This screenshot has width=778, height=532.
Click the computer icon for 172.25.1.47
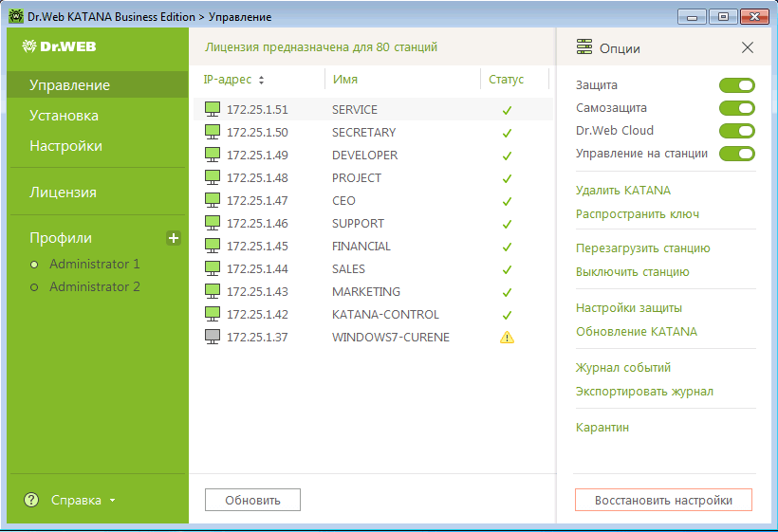(x=213, y=200)
